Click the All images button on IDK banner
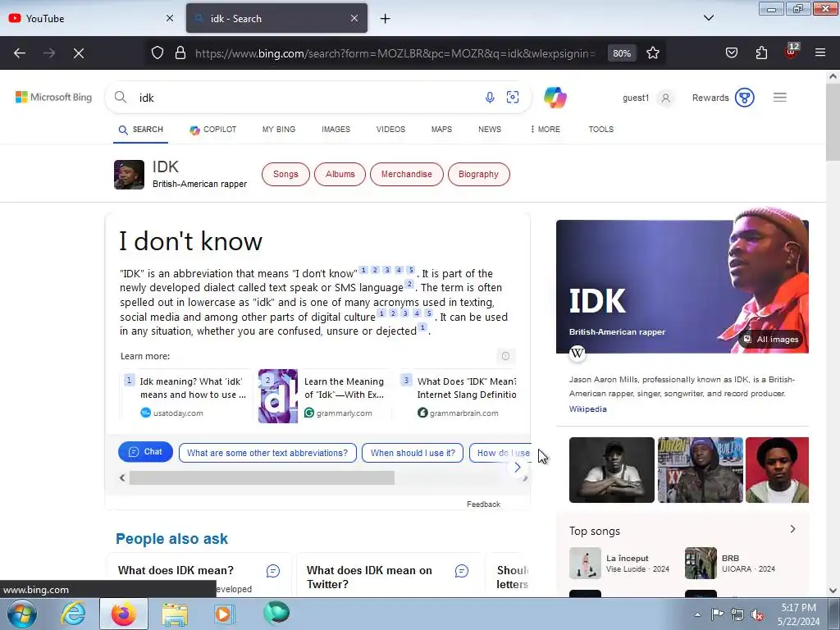This screenshot has width=840, height=630. tap(771, 339)
